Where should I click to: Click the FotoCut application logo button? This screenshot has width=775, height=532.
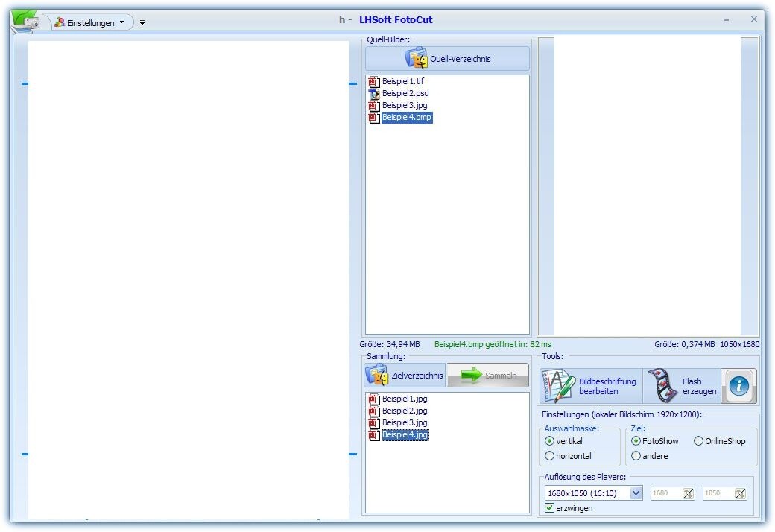(25, 20)
